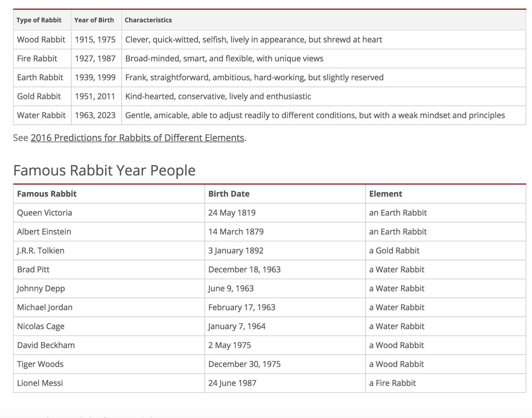Select the 'Wood Rabbit' type cell
This screenshot has height=418, width=532.
coord(42,39)
